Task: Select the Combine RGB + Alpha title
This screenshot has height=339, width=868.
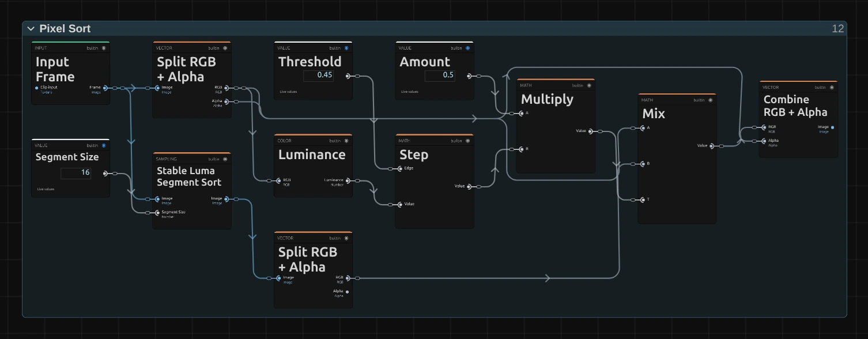Action: [795, 106]
